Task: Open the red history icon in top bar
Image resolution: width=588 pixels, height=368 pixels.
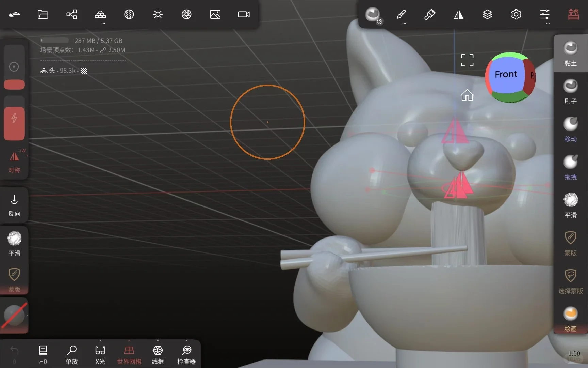Action: [x=573, y=14]
